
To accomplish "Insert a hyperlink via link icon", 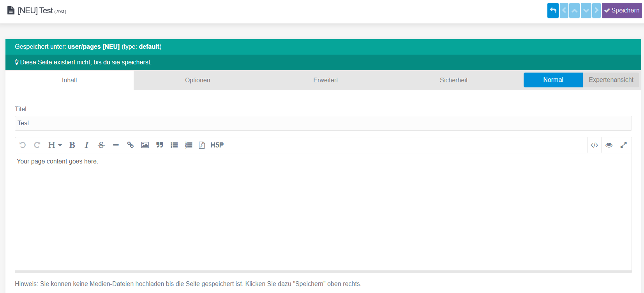I will [x=131, y=145].
